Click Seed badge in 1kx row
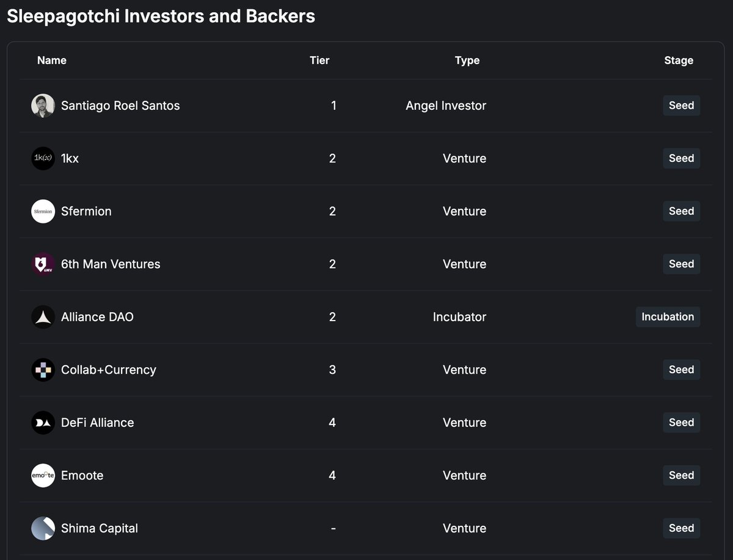 [682, 158]
